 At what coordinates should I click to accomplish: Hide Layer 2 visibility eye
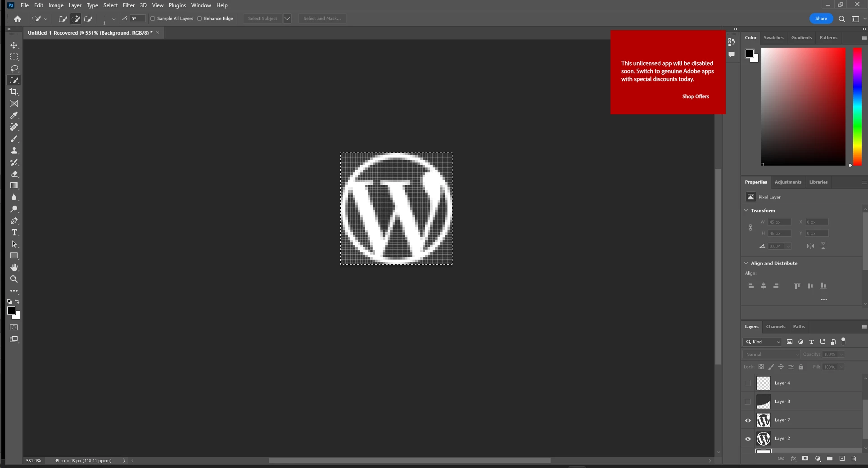click(748, 439)
